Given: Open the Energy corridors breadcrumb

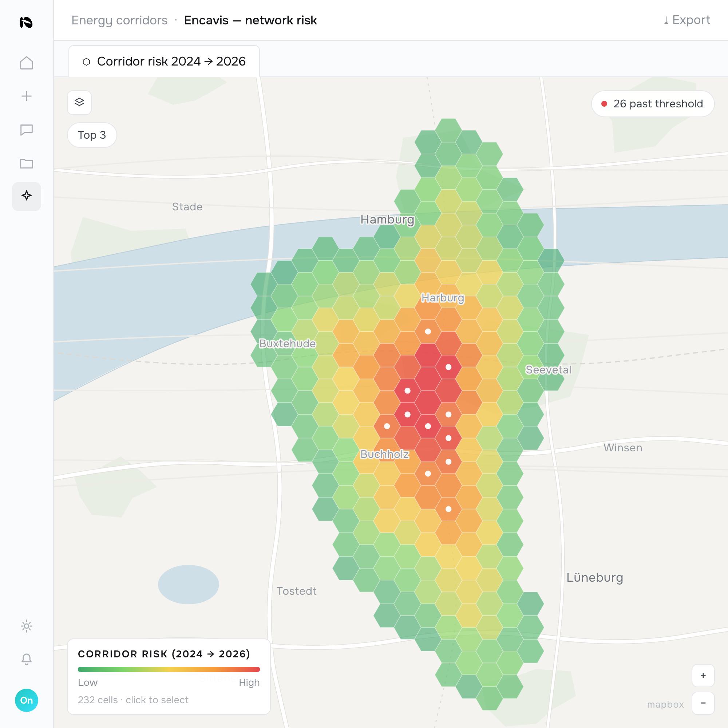Looking at the screenshot, I should (x=119, y=20).
